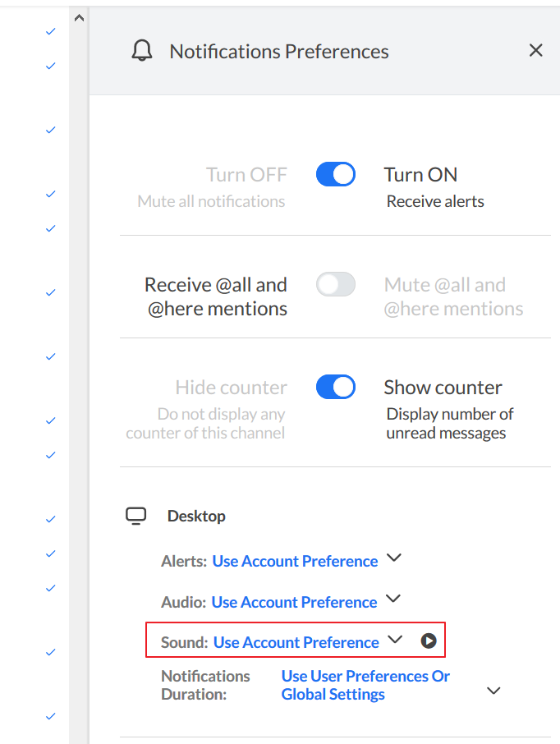
Task: Click the Receive @all and @here mentions label
Action: [216, 296]
